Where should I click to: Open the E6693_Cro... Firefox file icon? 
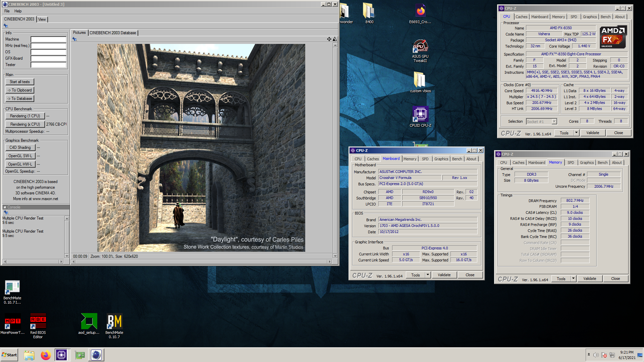(x=420, y=13)
